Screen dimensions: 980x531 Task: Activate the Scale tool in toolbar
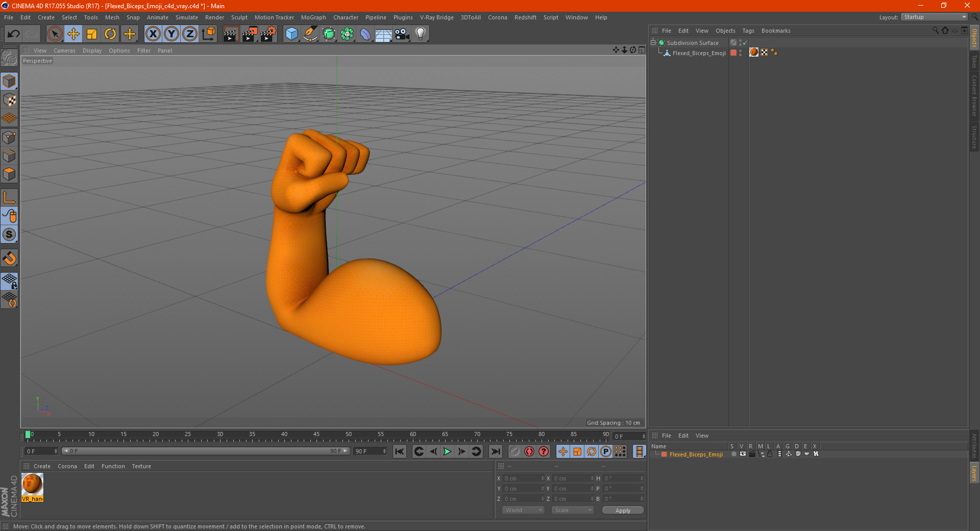click(92, 34)
